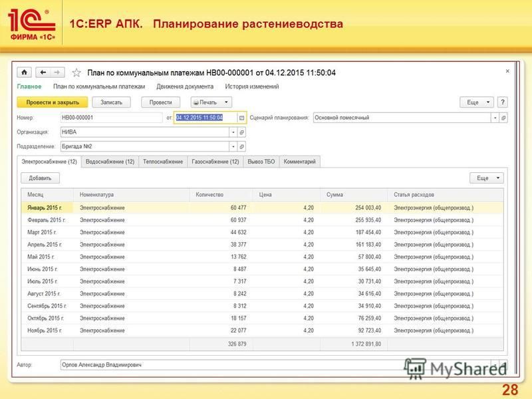This screenshot has height=399, width=532.
Task: Navigate back with the left arrow
Action: 43,72
